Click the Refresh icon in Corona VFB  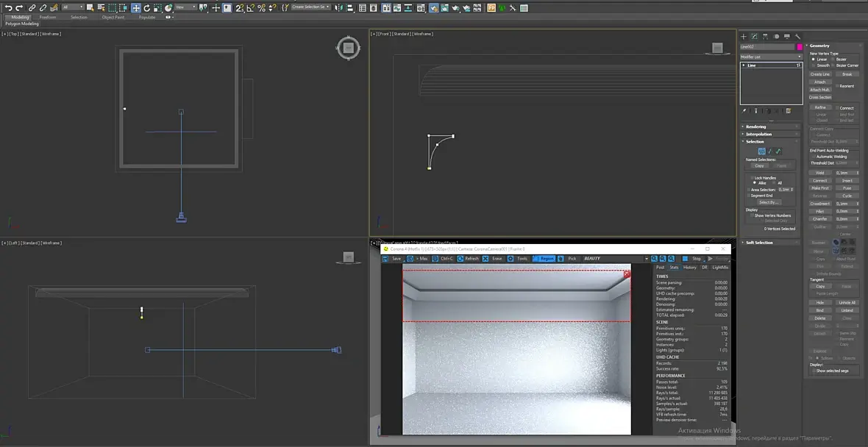click(x=460, y=258)
